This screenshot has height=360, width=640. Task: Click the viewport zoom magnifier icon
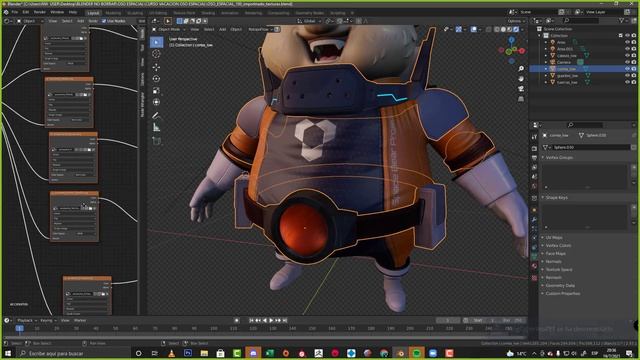point(521,69)
